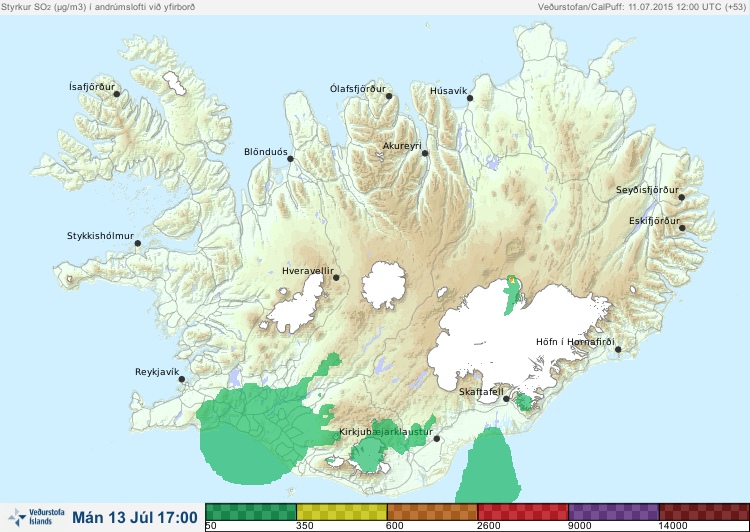Click the Höfn í Hornafirði label

pyautogui.click(x=575, y=342)
